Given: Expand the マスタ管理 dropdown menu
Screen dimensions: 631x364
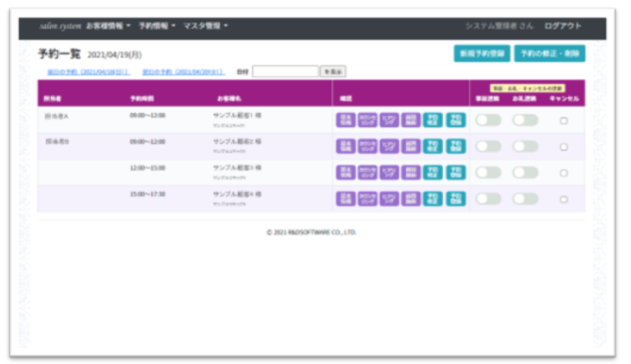Looking at the screenshot, I should pyautogui.click(x=206, y=26).
